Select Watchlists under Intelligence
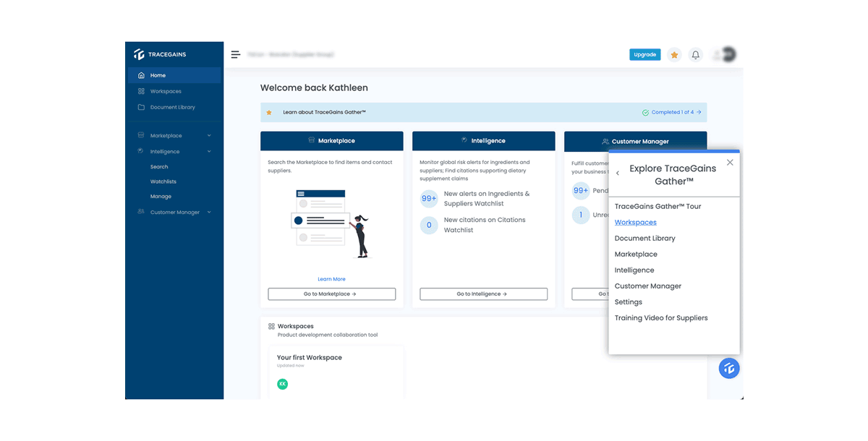 (x=163, y=181)
